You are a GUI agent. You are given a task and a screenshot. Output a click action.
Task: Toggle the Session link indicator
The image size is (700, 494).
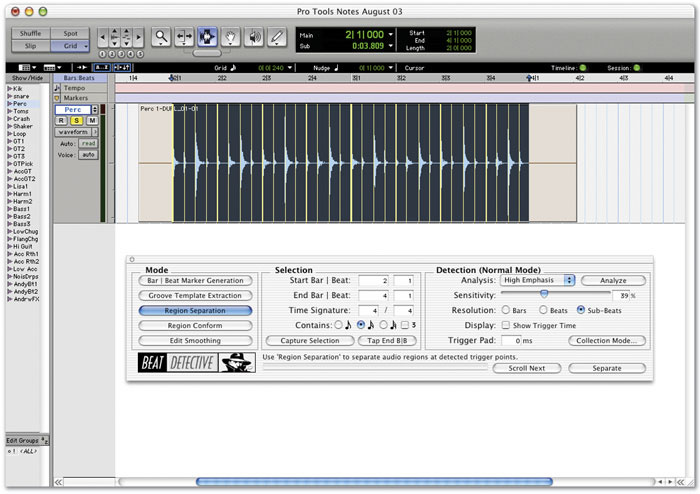[x=637, y=68]
